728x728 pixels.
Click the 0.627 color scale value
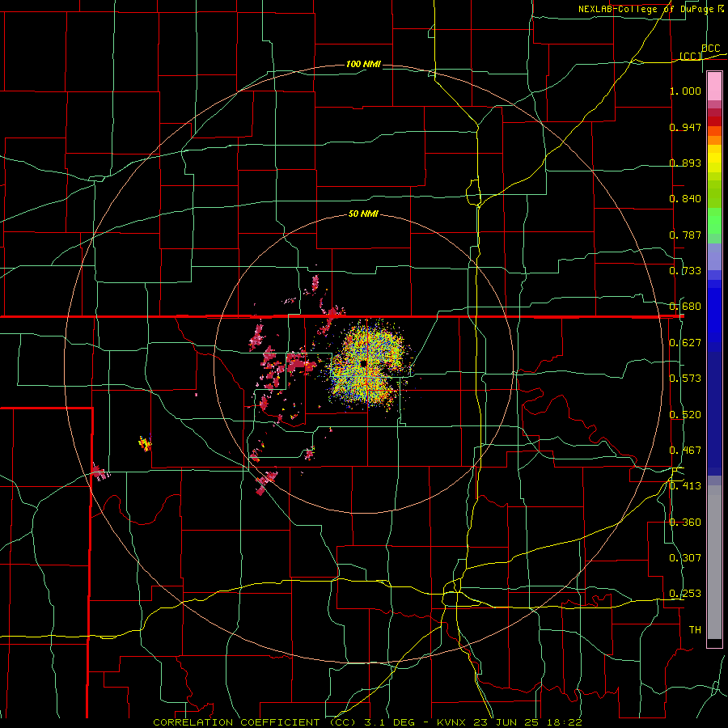685,343
